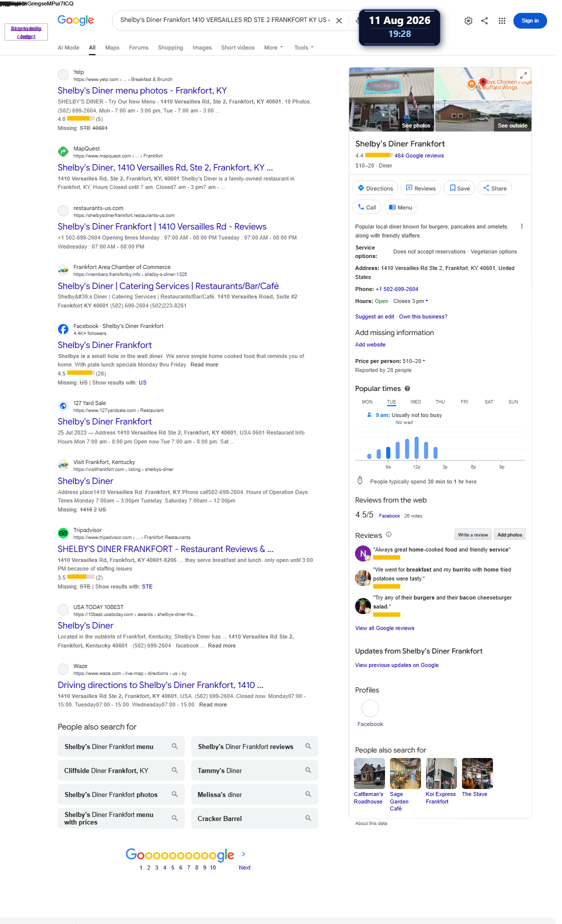The width and height of the screenshot is (562, 924).
Task: Click the MapQuest favicon
Action: 63,151
